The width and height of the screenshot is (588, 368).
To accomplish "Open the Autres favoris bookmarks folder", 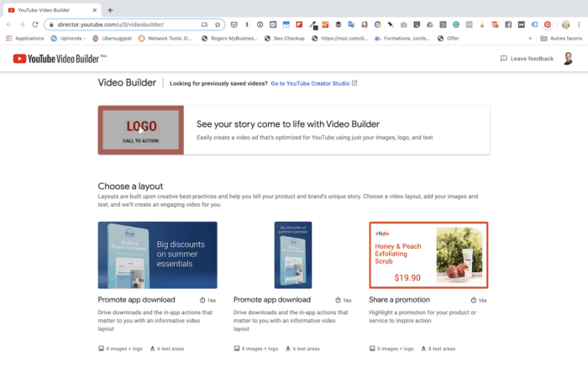I will pyautogui.click(x=561, y=39).
